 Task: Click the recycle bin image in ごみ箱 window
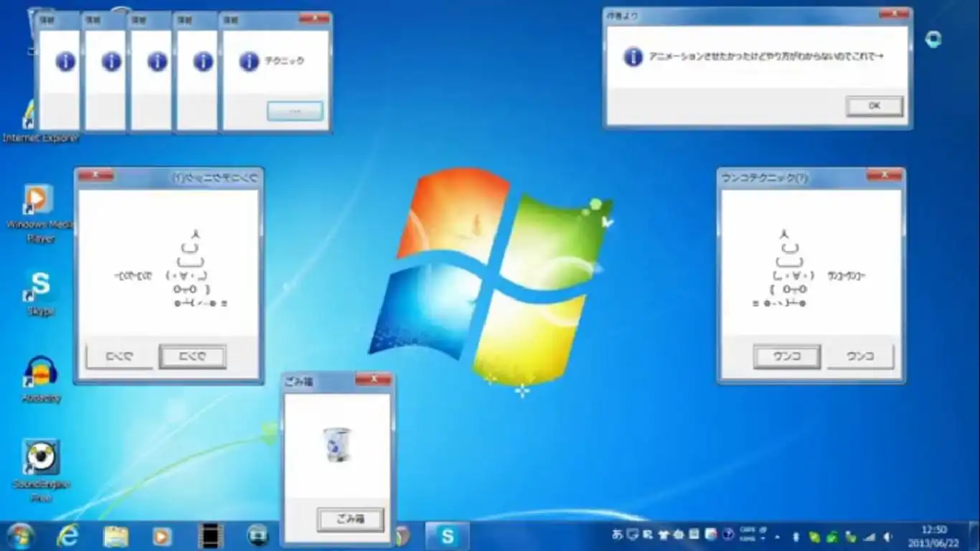click(336, 444)
